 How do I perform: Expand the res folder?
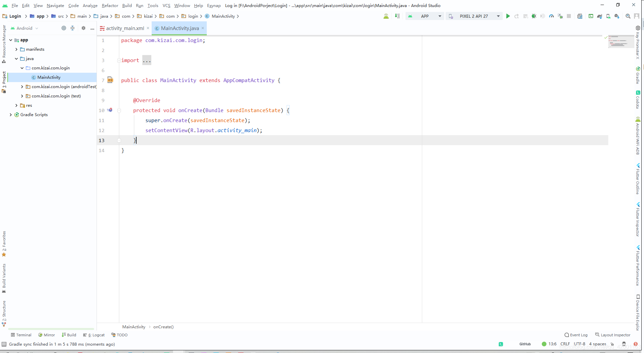[x=16, y=105]
